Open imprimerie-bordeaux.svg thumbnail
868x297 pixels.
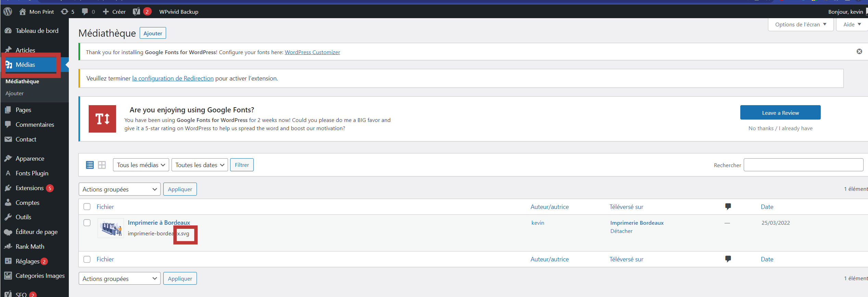click(111, 228)
